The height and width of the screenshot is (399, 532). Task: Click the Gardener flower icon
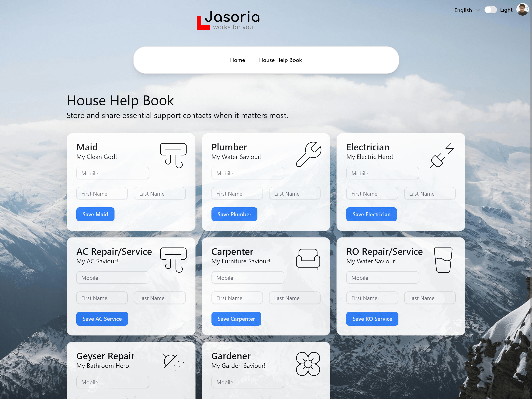pos(308,364)
